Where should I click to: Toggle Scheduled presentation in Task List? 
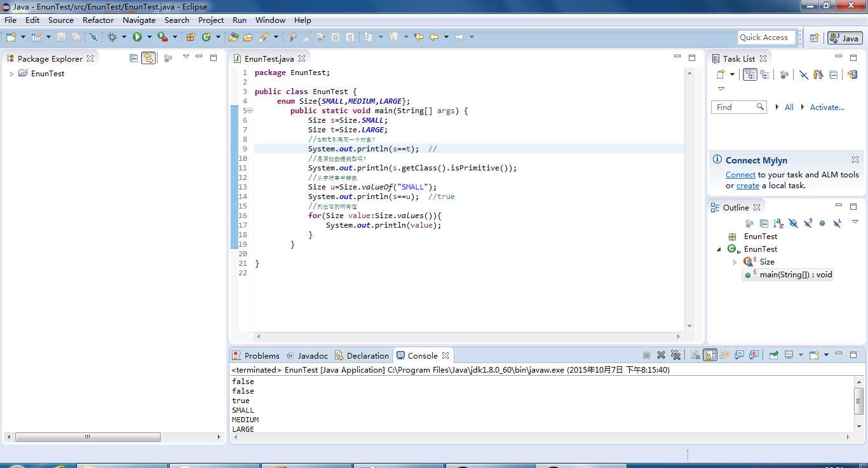tap(764, 74)
